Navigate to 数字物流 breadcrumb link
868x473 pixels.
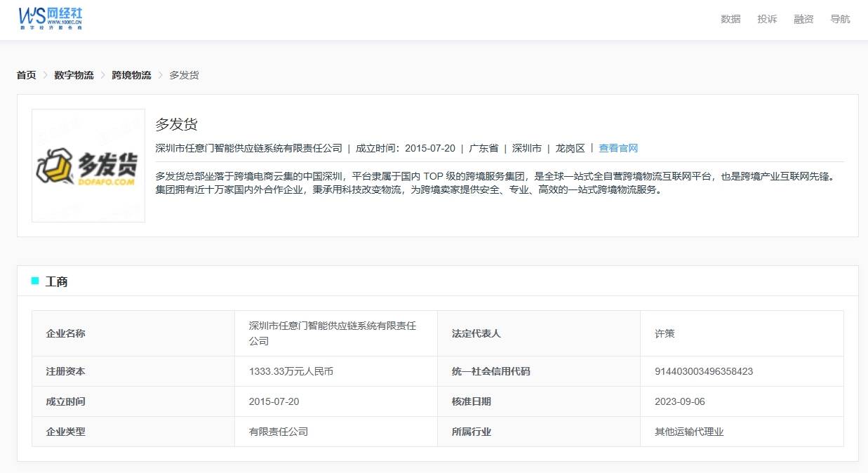click(x=74, y=75)
